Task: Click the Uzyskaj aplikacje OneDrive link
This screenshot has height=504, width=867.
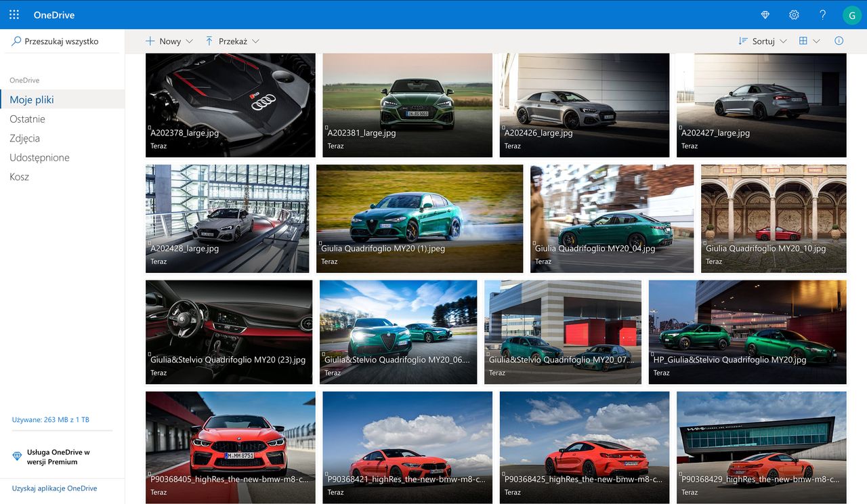Action: (x=54, y=488)
